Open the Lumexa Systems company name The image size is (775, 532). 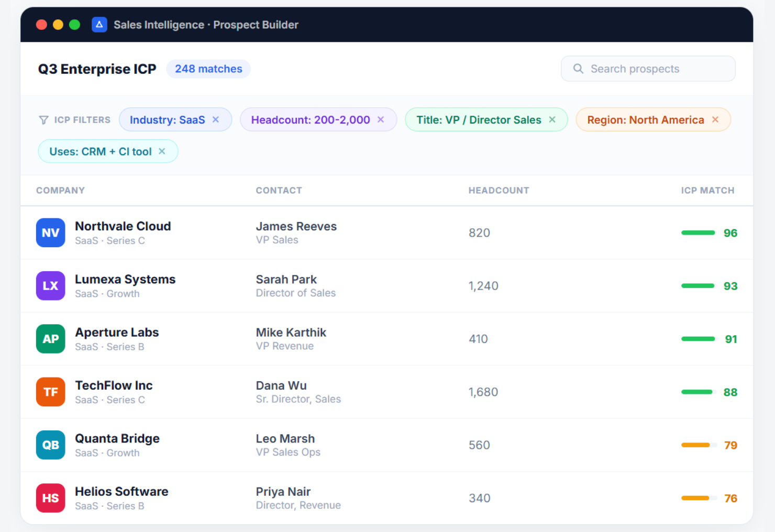point(125,279)
